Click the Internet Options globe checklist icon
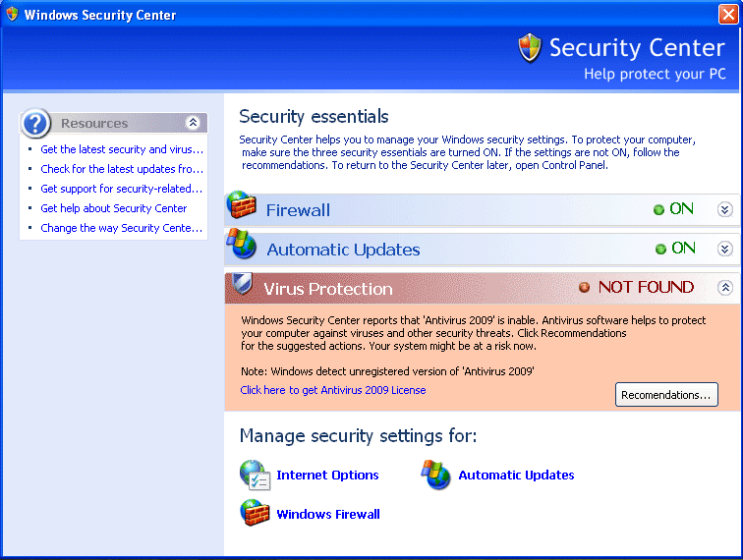 tap(255, 475)
